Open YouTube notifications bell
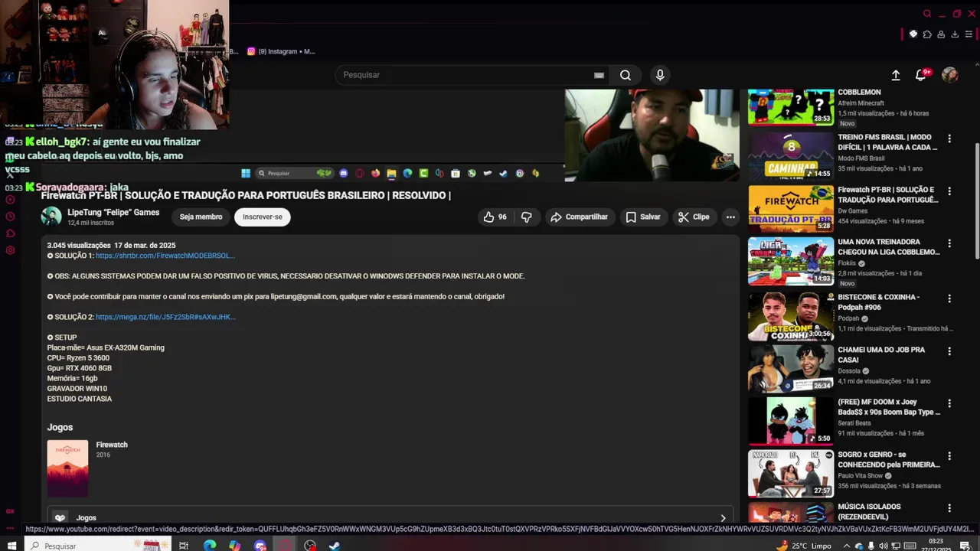Image resolution: width=980 pixels, height=551 pixels. pos(921,75)
